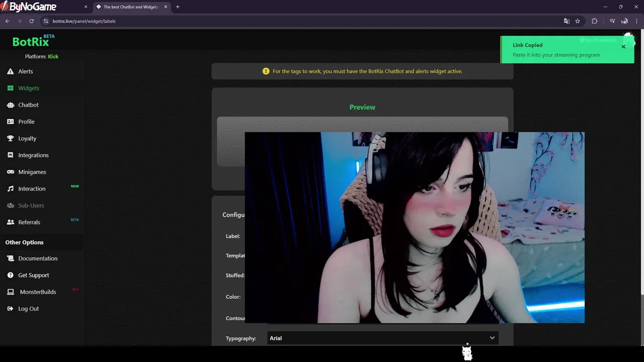Select the Profile card icon in sidebar
644x362 pixels.
click(x=10, y=122)
